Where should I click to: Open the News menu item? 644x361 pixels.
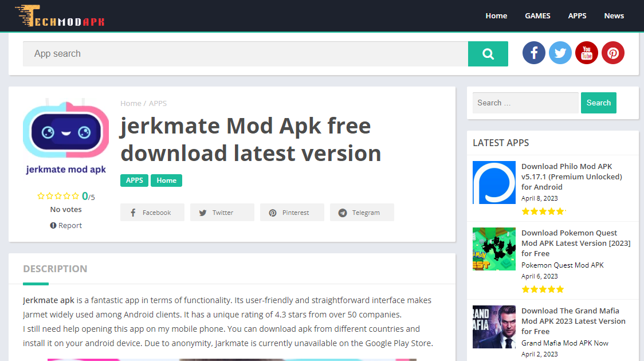(x=614, y=15)
